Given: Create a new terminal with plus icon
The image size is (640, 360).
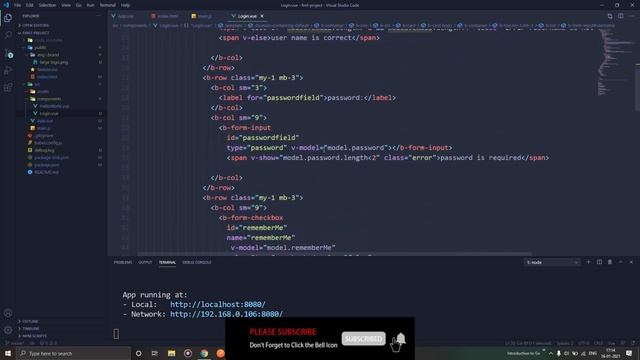Looking at the screenshot, I should [589, 262].
